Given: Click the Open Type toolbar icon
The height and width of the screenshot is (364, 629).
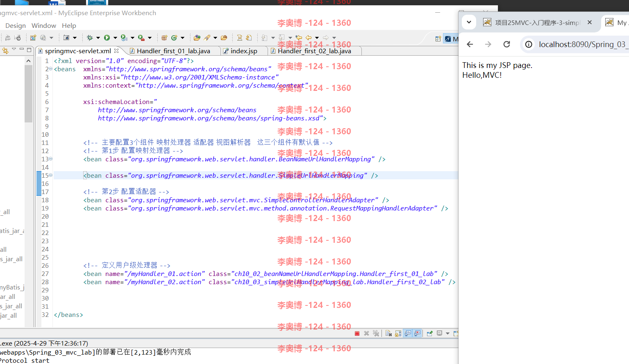Looking at the screenshot, I should (197, 38).
